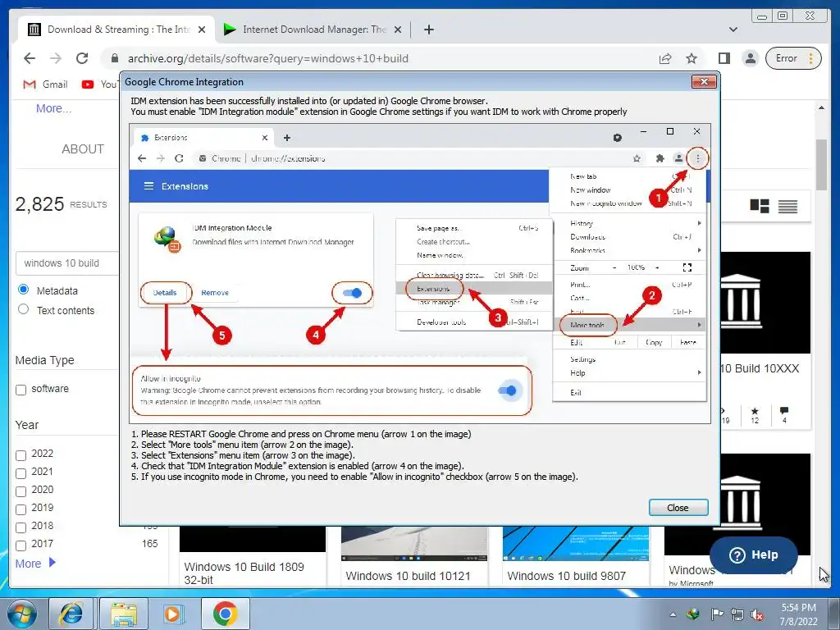Click scrollbar up arrow
The width and height of the screenshot is (840, 630).
pos(821,107)
